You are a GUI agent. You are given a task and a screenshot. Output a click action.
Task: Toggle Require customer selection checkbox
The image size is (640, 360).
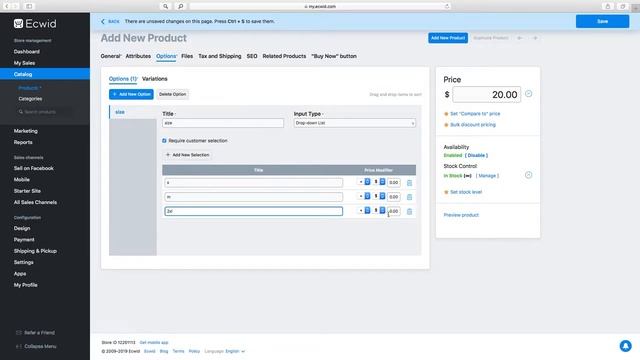coord(164,140)
